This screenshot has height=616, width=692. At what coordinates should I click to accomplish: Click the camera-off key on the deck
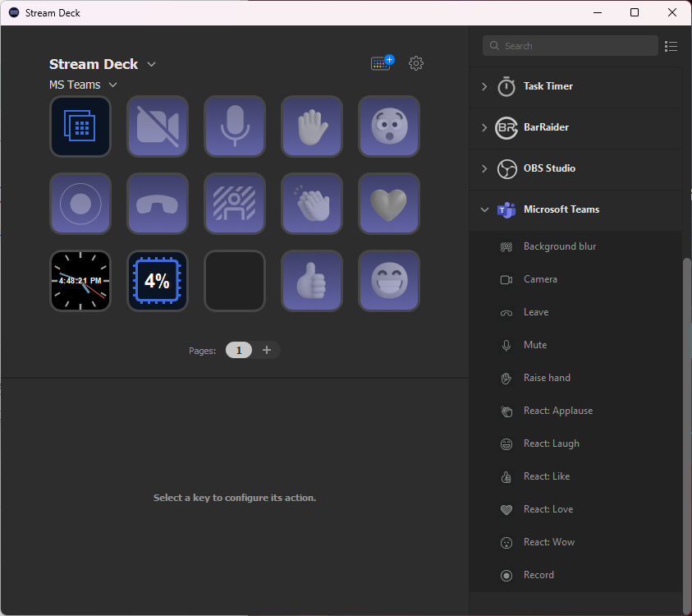[158, 126]
